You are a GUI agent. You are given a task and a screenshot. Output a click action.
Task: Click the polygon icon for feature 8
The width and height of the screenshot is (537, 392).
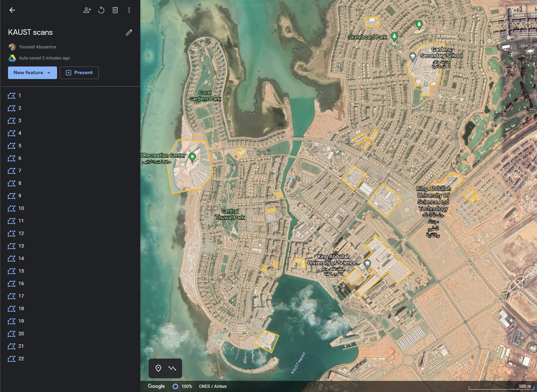pyautogui.click(x=11, y=183)
